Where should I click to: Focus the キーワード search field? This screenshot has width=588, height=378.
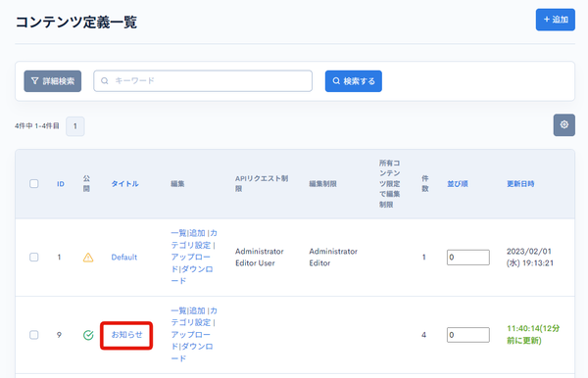[203, 81]
